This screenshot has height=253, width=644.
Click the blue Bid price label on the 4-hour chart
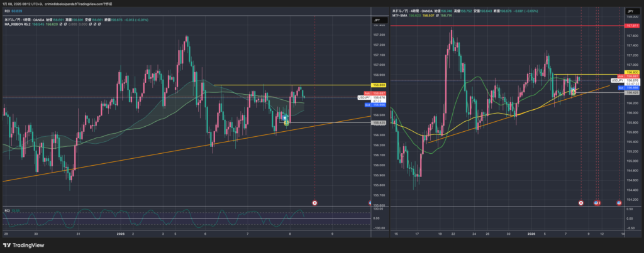pos(621,88)
